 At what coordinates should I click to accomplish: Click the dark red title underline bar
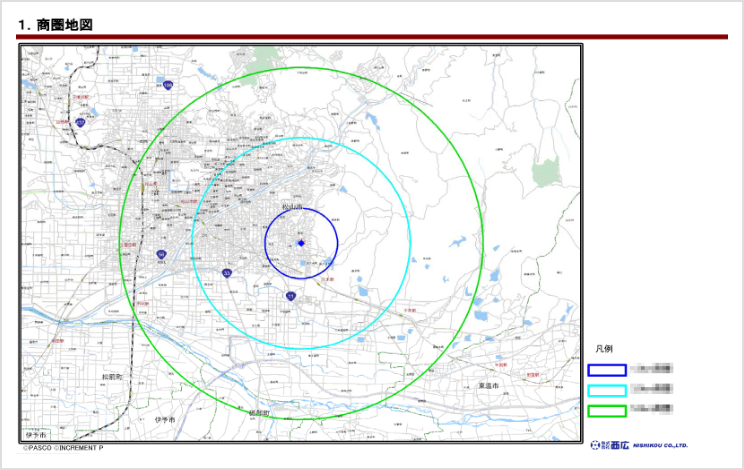coord(372,37)
